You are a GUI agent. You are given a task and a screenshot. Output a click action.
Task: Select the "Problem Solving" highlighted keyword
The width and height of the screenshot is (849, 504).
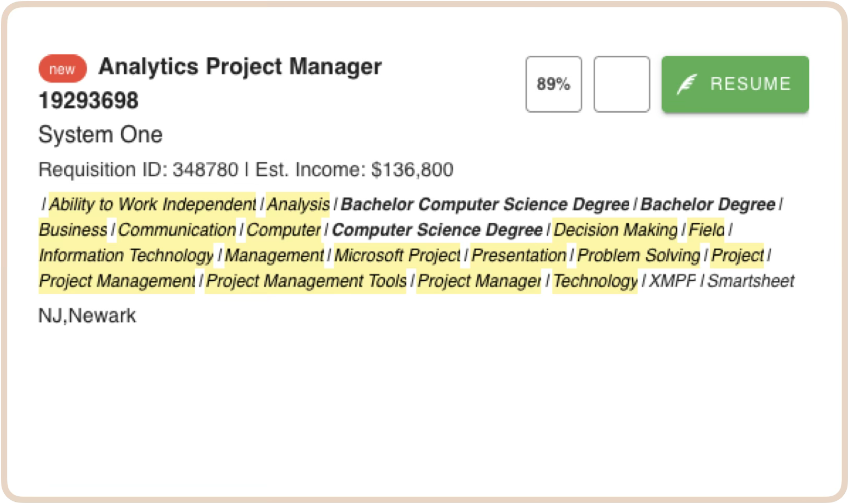(638, 255)
